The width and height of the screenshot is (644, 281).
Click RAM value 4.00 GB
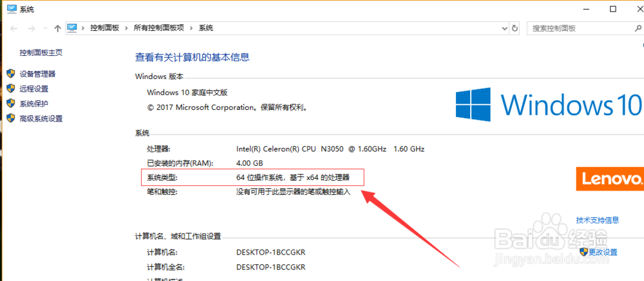(249, 163)
